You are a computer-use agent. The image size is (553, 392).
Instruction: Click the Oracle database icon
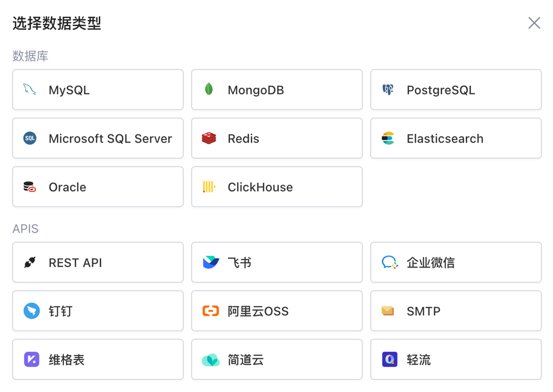pyautogui.click(x=30, y=186)
